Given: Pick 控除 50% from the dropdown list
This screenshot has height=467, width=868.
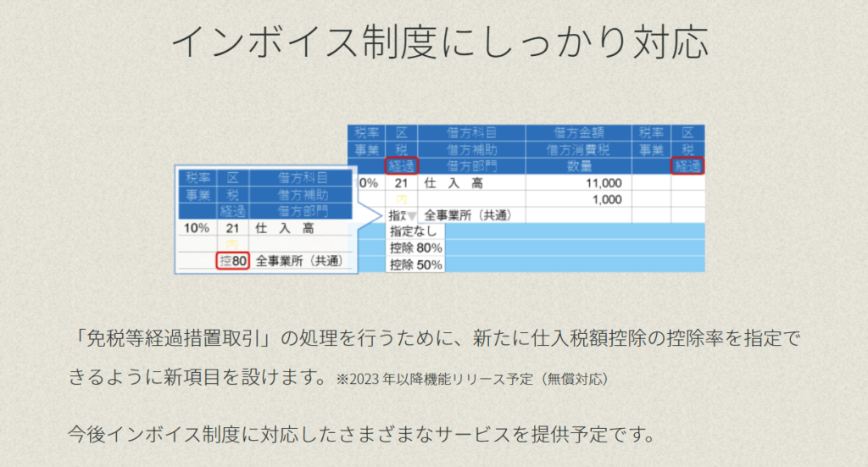Looking at the screenshot, I should [415, 264].
